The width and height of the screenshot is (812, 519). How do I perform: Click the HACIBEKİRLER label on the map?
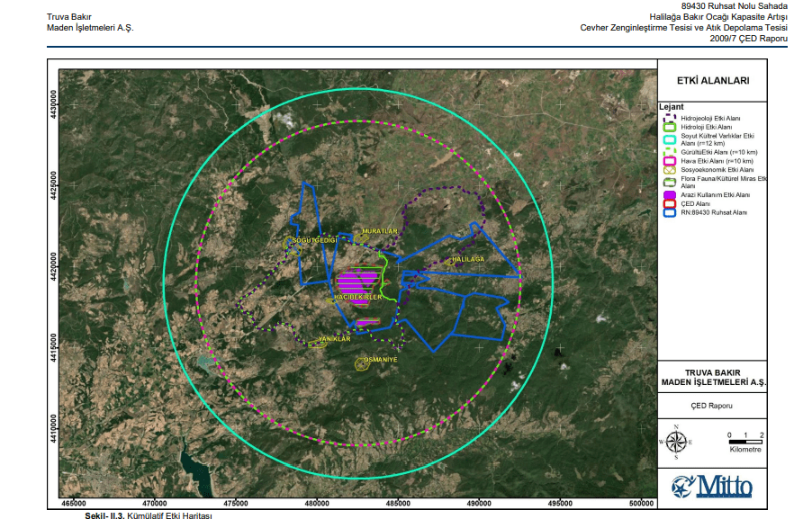359,296
